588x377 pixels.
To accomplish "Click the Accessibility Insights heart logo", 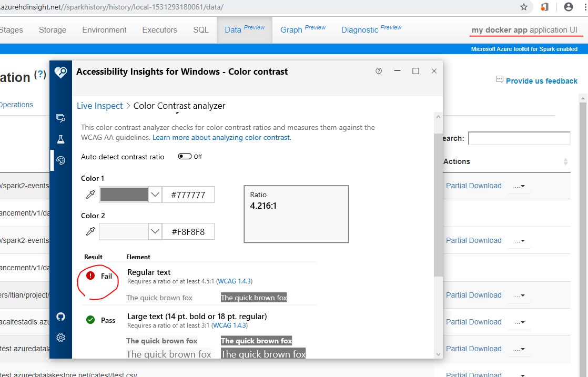I will (x=60, y=72).
